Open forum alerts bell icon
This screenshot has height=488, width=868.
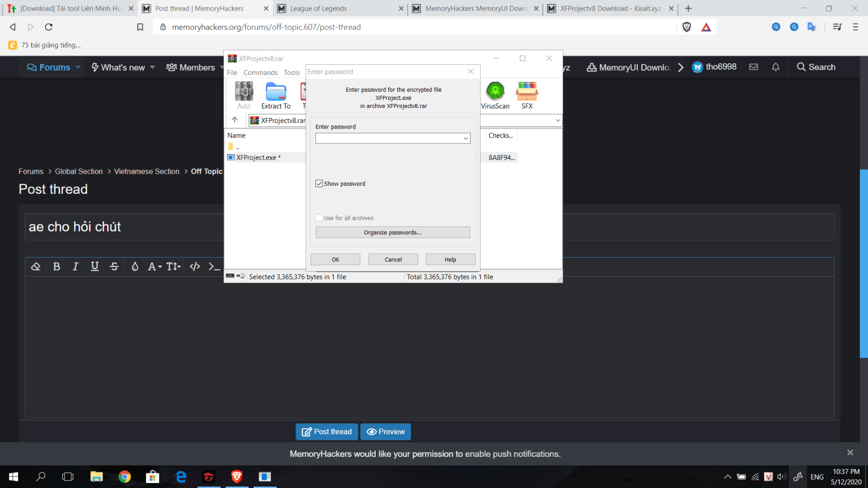(x=776, y=67)
